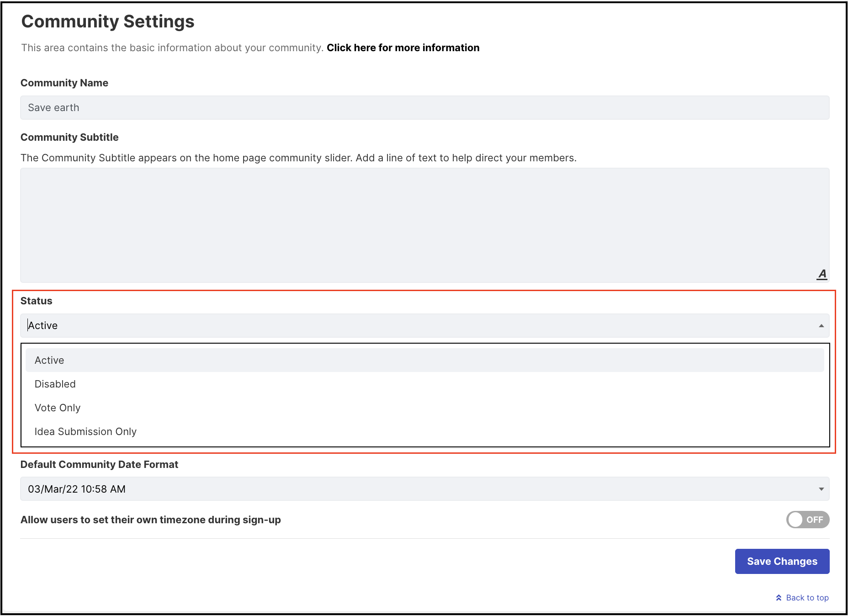Click the Back to top arrow icon
This screenshot has height=616, width=848.
point(779,598)
